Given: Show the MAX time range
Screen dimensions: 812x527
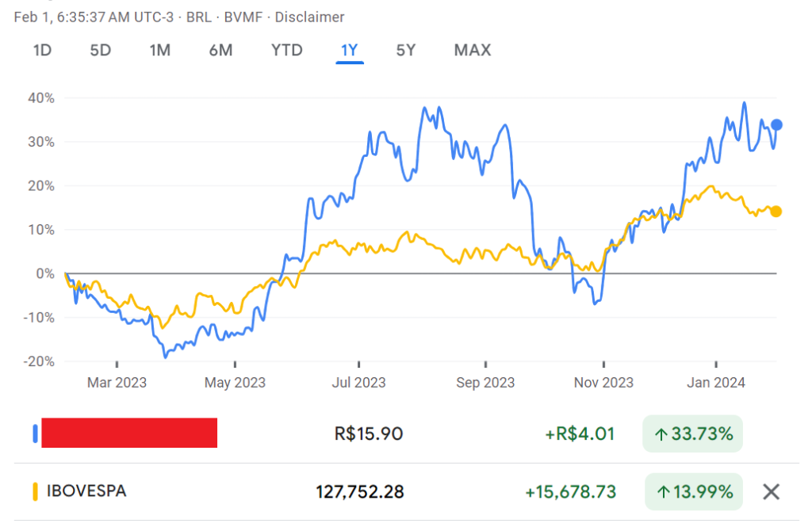Looking at the screenshot, I should (473, 51).
